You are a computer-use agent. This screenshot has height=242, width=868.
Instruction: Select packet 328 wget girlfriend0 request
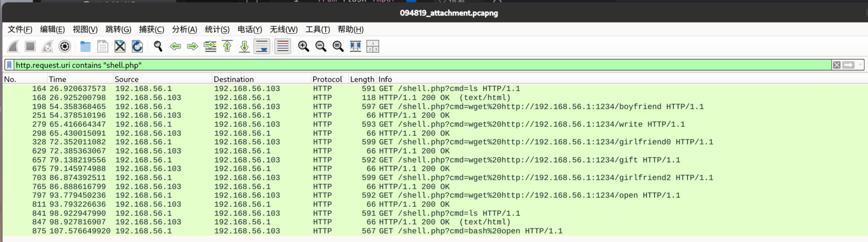click(435, 142)
